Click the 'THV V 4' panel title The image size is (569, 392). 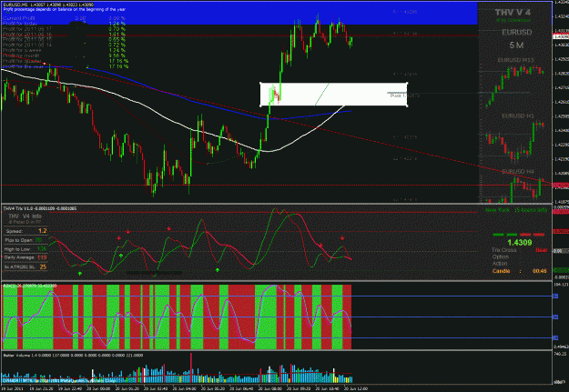point(513,13)
